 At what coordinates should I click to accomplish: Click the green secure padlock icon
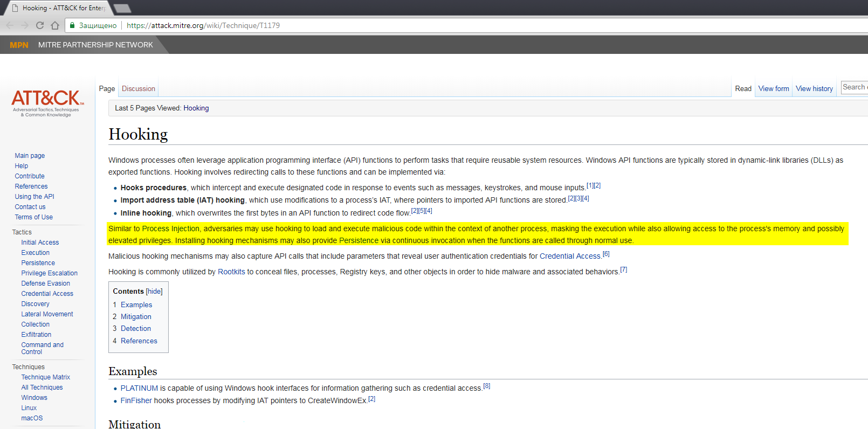tap(72, 25)
